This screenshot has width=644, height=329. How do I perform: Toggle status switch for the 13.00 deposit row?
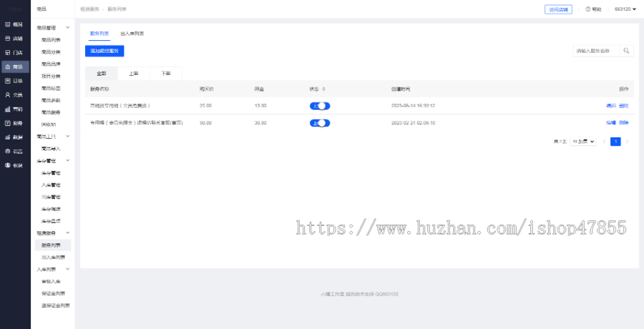click(320, 106)
